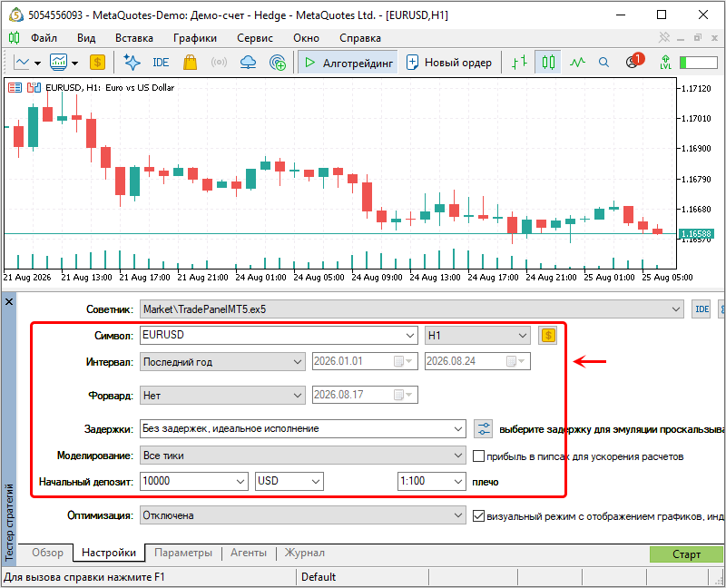Expand Моделирование Все тики dropdown
This screenshot has width=726, height=588.
coord(458,456)
